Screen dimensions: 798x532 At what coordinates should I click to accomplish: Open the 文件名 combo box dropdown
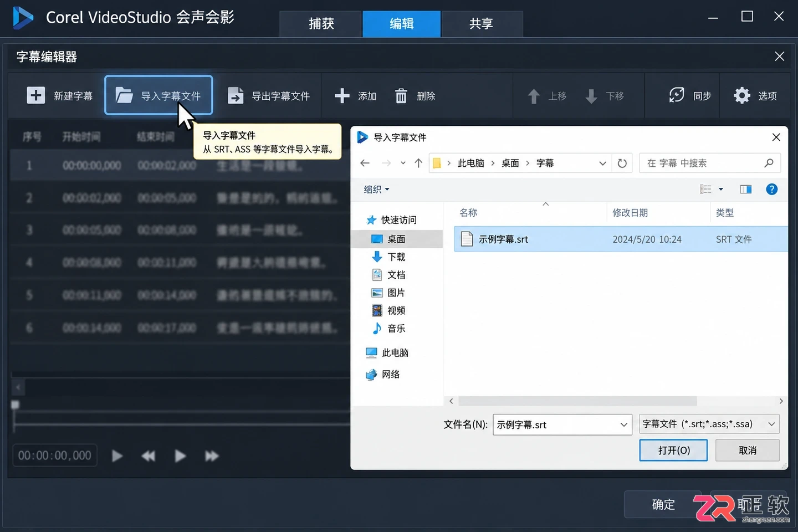[624, 424]
